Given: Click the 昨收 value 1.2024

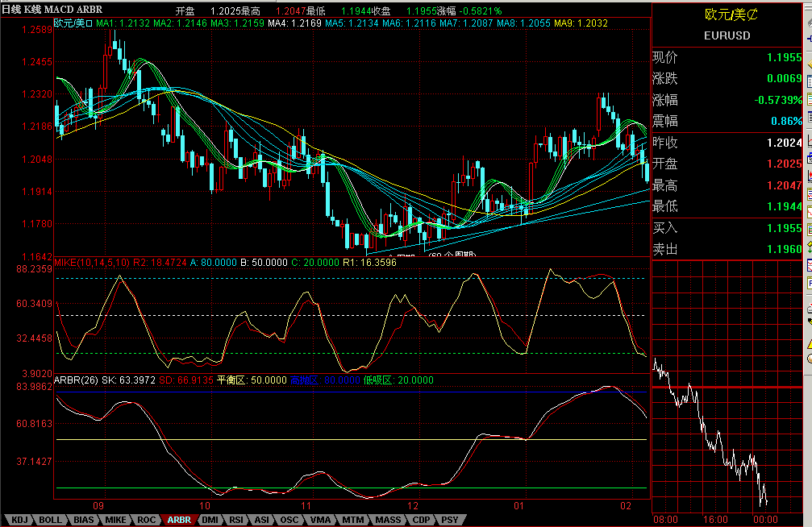Looking at the screenshot, I should [x=784, y=143].
